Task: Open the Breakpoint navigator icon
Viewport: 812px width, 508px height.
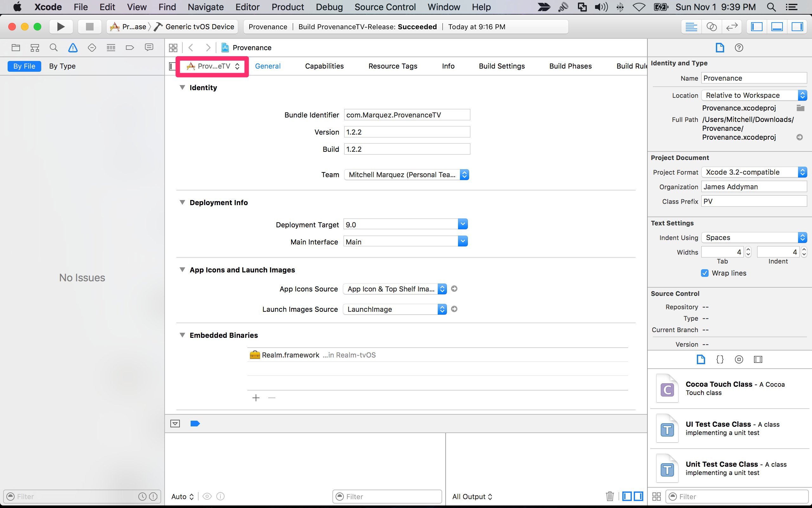Action: click(x=130, y=48)
